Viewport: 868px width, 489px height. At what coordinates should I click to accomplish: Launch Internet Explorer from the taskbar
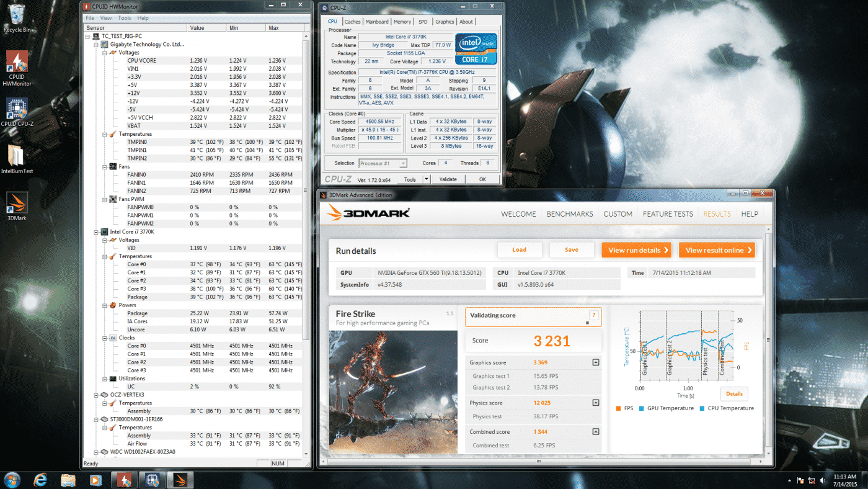(x=41, y=480)
